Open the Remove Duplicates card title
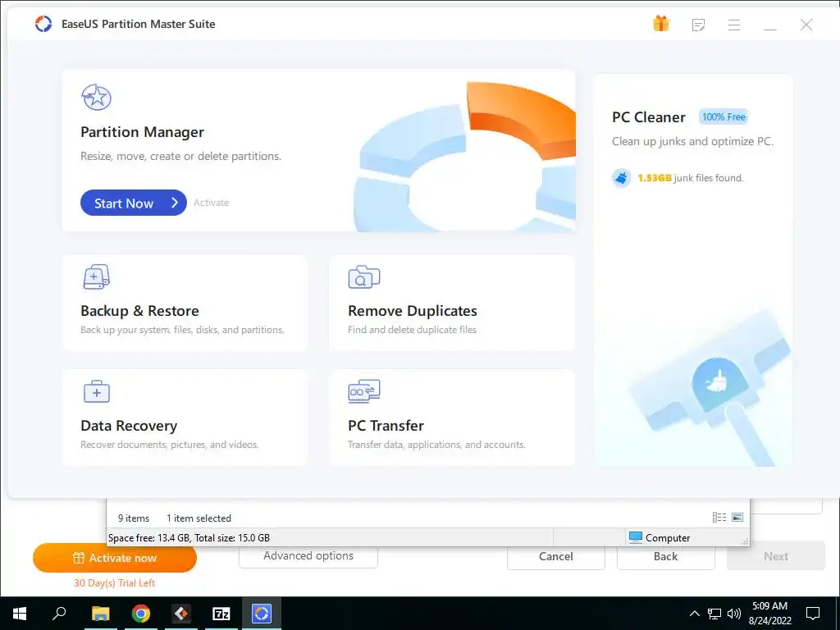Image resolution: width=840 pixels, height=630 pixels. coord(412,311)
